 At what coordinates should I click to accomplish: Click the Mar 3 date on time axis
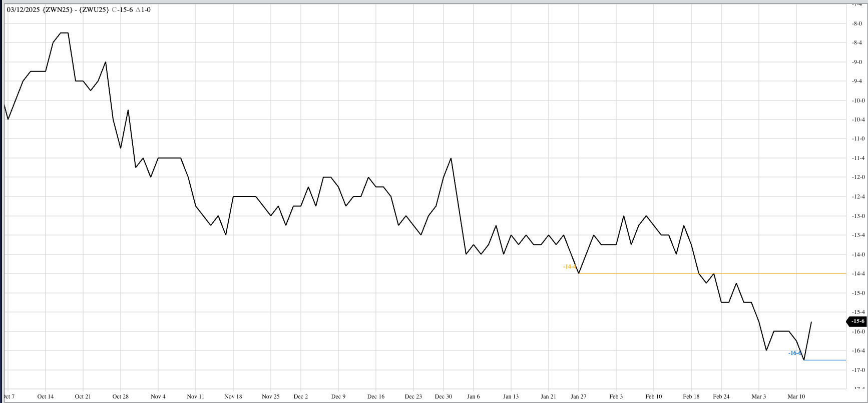(759, 396)
